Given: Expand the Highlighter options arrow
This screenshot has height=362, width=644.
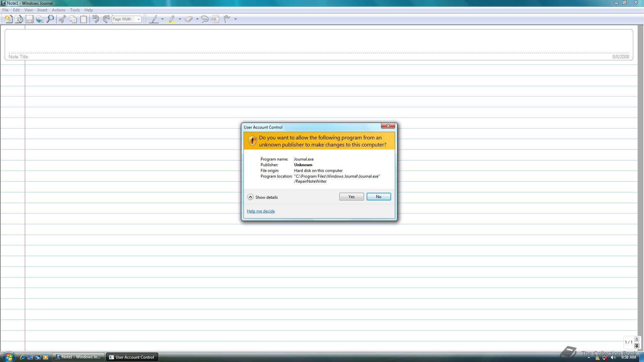Looking at the screenshot, I should click(180, 19).
